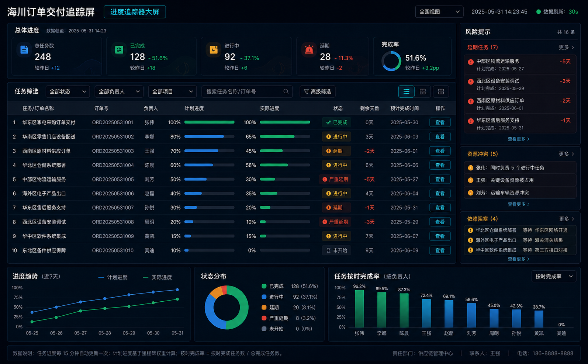Select the 进度追踪器大屏 tab

click(135, 12)
